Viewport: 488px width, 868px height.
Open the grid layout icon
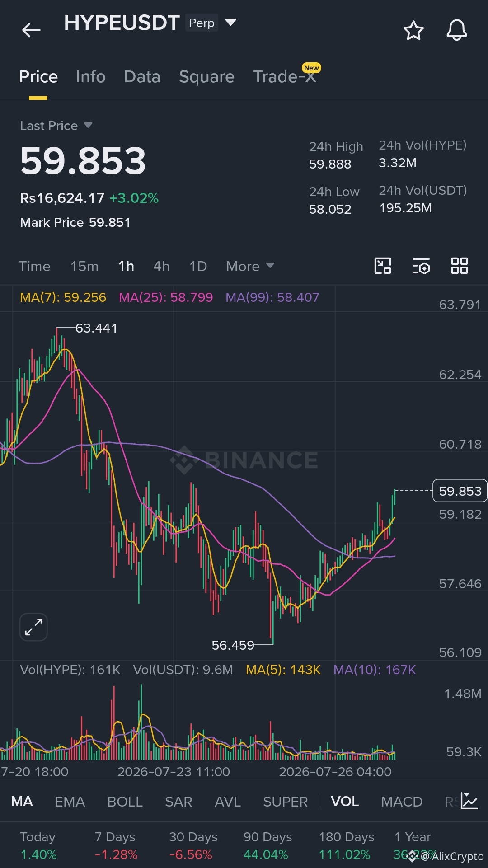click(460, 266)
